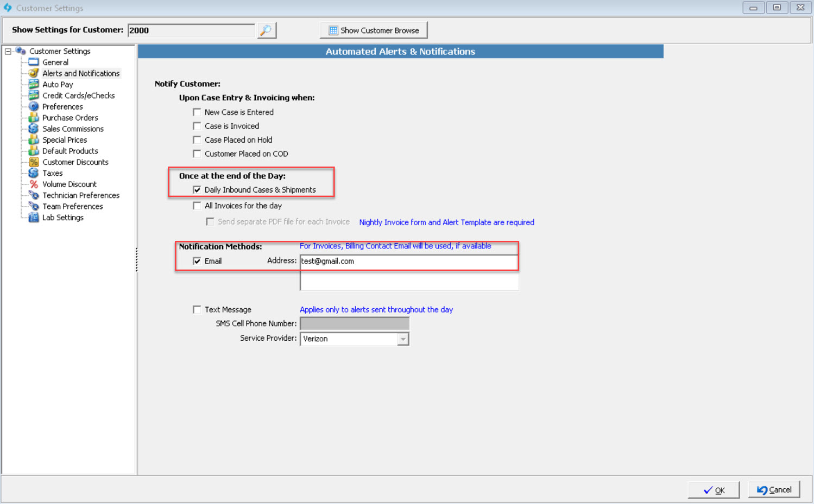Screen dimensions: 814x504
Task: Enable Text Message notification checkbox
Action: tap(197, 310)
